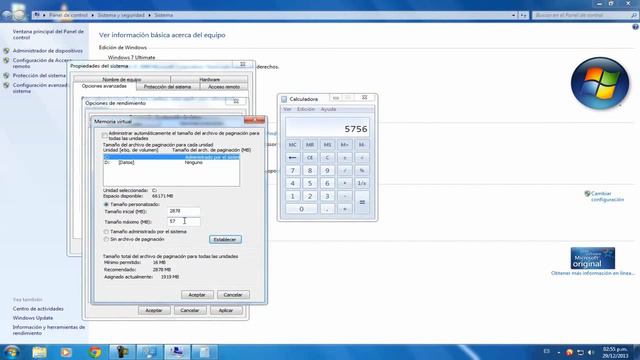
Task: Open Windows Media Player taskbar icon
Action: point(66,352)
